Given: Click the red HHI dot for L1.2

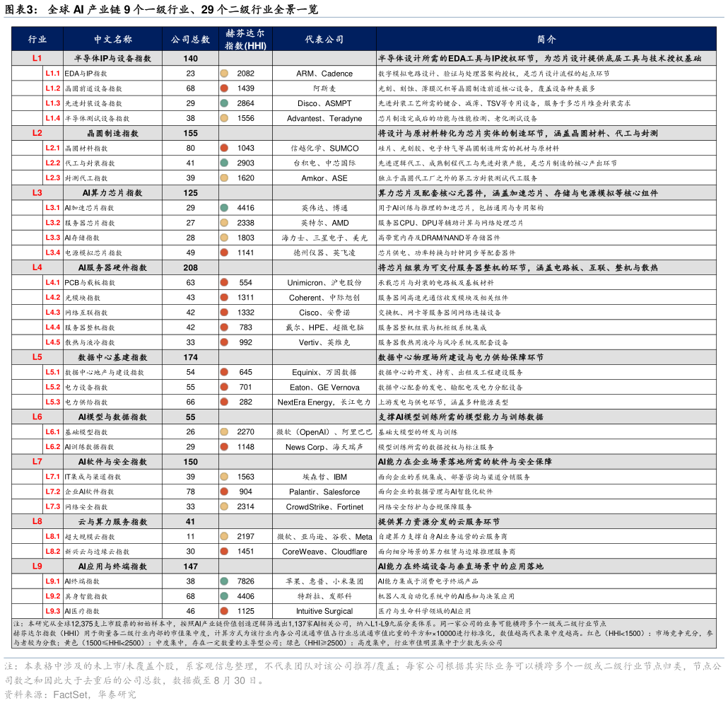Looking at the screenshot, I should [x=224, y=88].
